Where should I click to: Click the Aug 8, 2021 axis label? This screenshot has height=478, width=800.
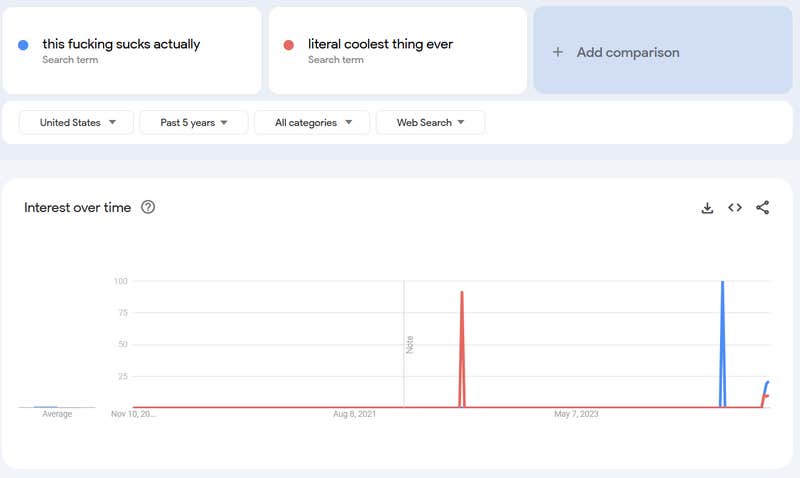click(x=353, y=414)
